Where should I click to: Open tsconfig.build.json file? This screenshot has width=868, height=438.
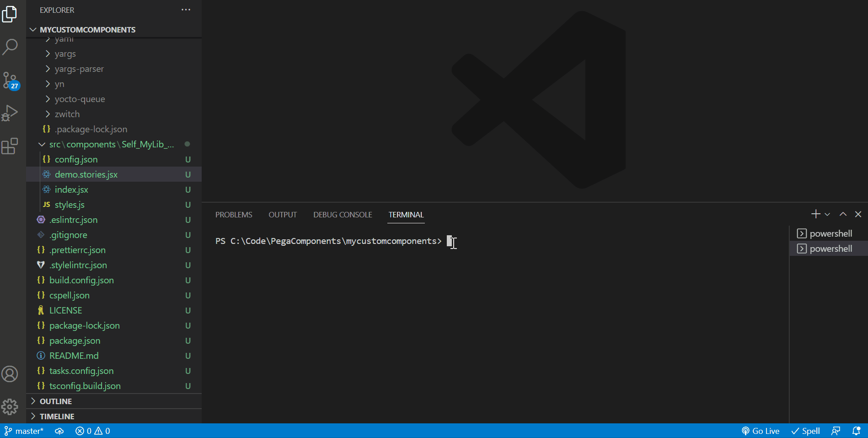(114, 386)
